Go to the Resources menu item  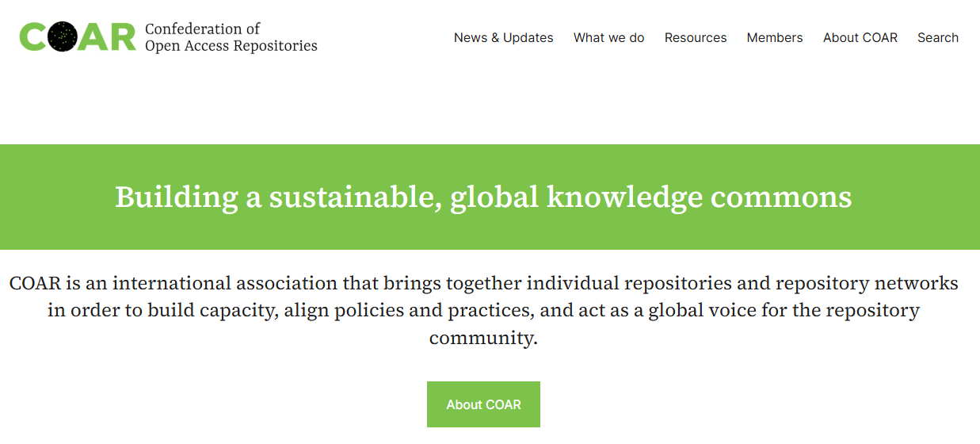pyautogui.click(x=696, y=37)
